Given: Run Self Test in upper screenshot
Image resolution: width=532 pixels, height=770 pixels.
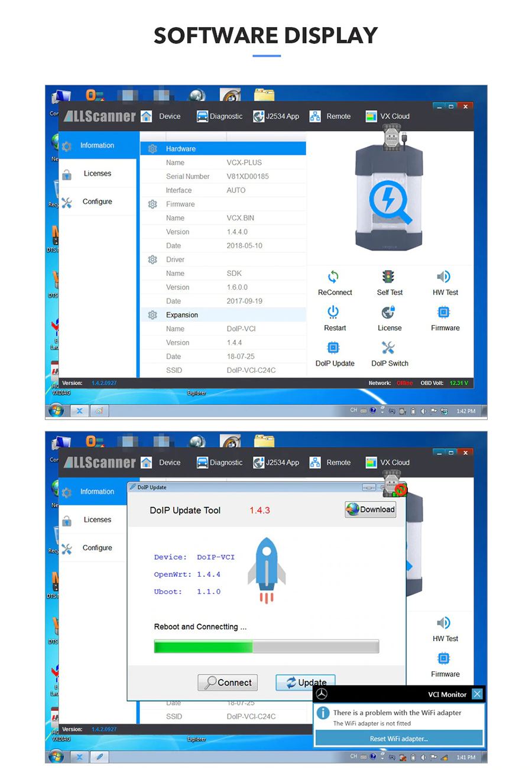Looking at the screenshot, I should pyautogui.click(x=389, y=277).
